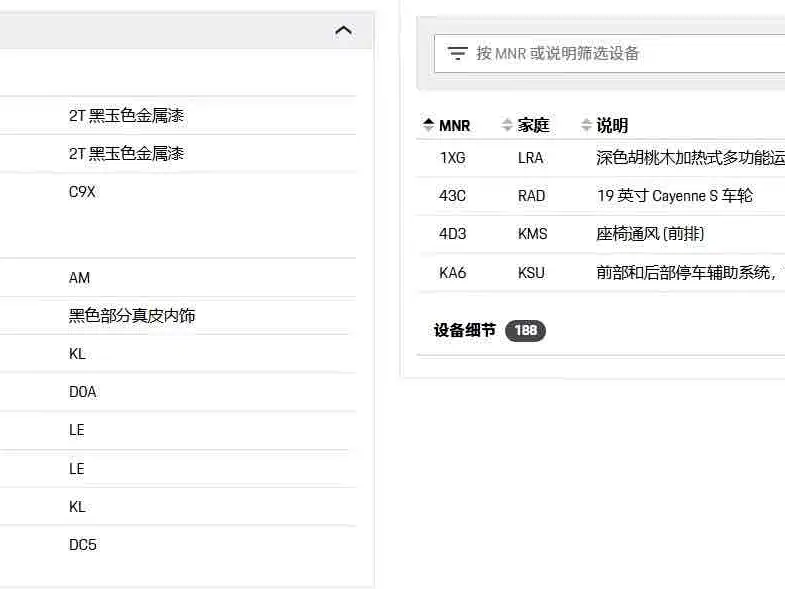Click the KSU family cell
Viewport: 785px width, 589px height.
coord(531,272)
